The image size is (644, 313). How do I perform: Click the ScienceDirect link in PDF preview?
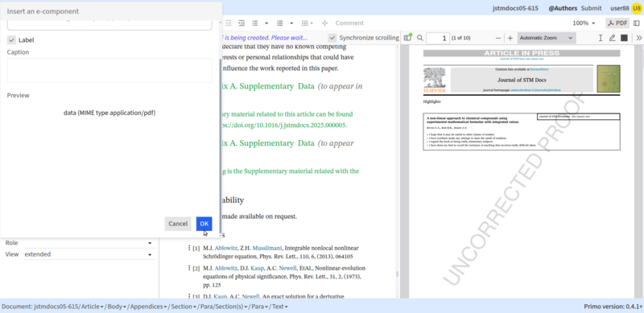point(539,69)
